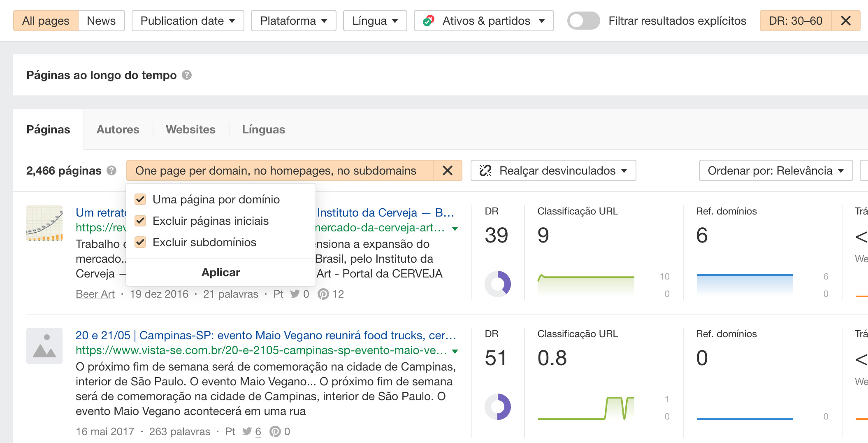Image resolution: width=868 pixels, height=443 pixels.
Task: Click help icon beside Páginas ao longo do tempo
Action: point(187,75)
